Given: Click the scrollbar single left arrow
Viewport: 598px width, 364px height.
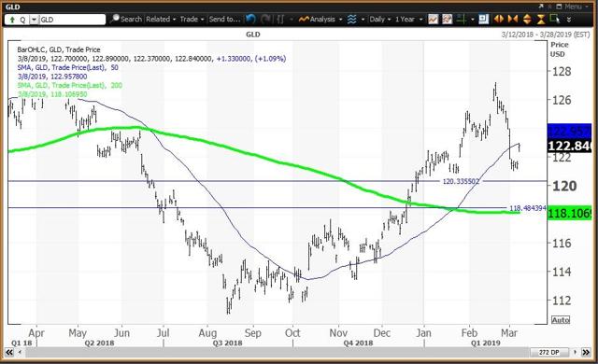Looking at the screenshot, I should 20,353.
